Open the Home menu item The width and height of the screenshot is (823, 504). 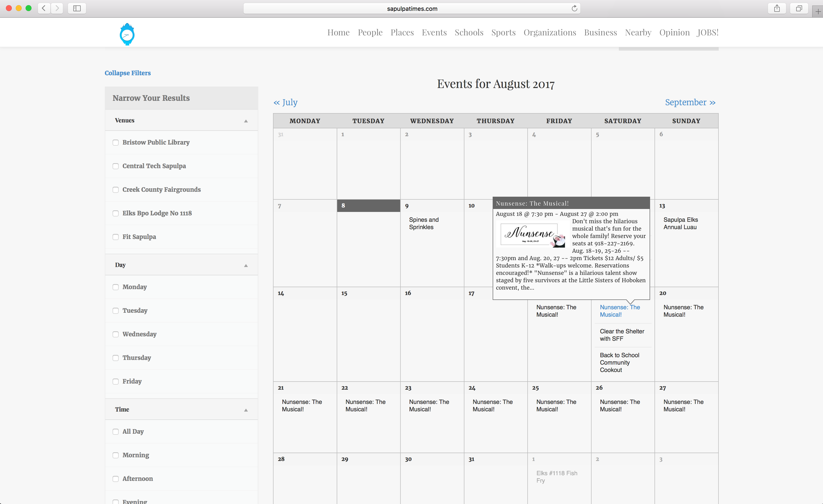point(338,32)
